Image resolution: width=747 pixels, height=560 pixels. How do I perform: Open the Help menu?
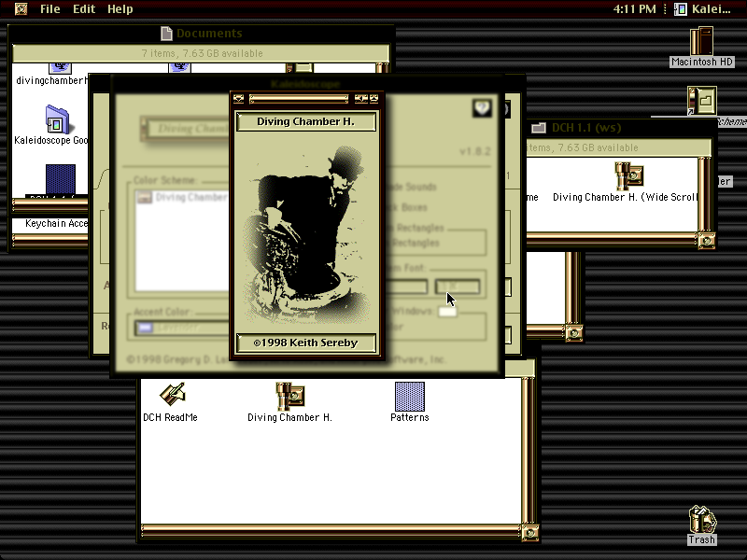click(x=120, y=9)
